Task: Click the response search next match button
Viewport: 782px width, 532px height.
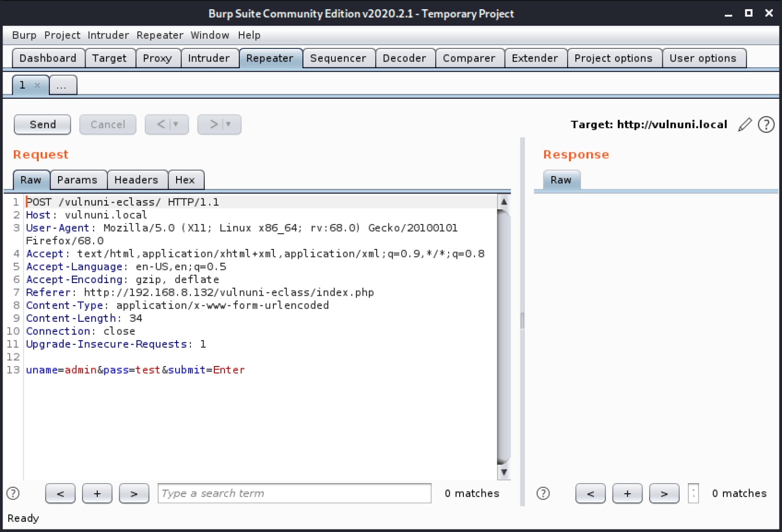Action: [664, 493]
